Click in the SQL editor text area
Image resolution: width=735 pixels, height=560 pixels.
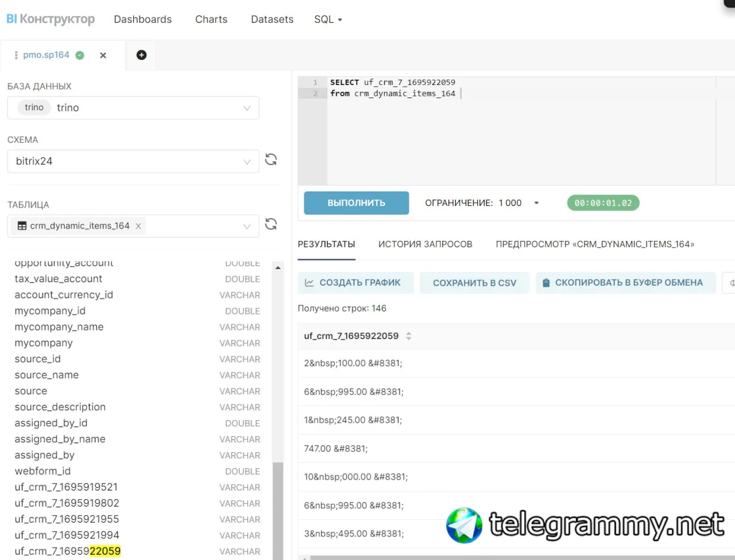[x=521, y=131]
